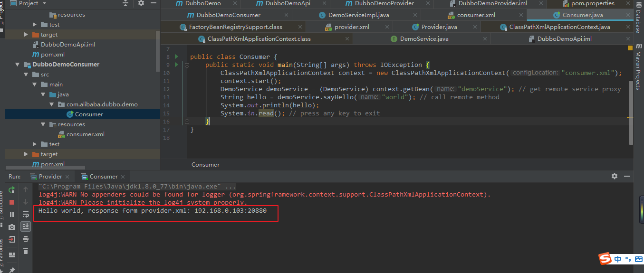Pause the Run console output
This screenshot has height=273, width=644.
click(12, 215)
